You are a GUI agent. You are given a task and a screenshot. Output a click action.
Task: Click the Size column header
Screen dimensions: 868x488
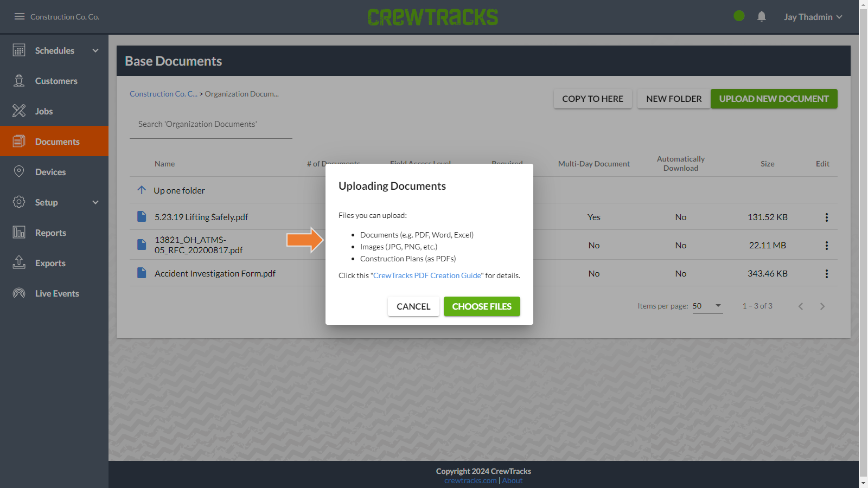(768, 164)
